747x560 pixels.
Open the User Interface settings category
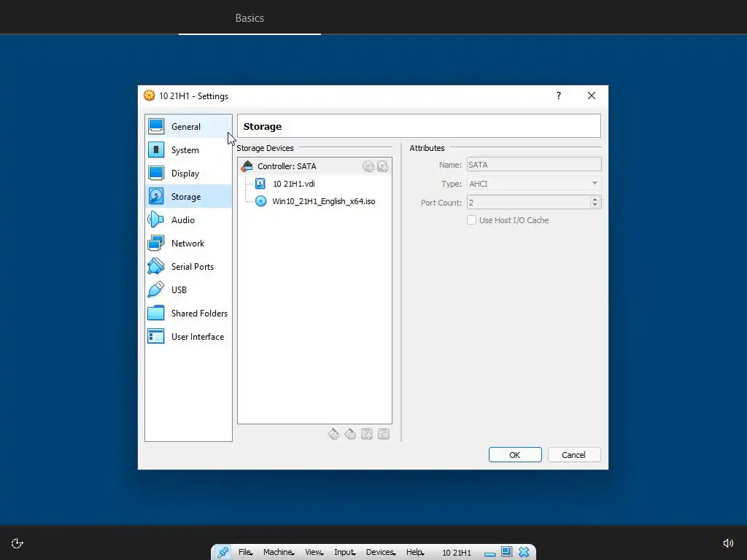pyautogui.click(x=188, y=337)
